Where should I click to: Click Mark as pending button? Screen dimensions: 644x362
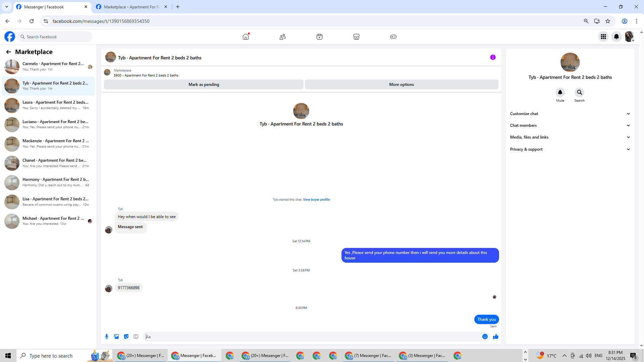click(204, 85)
